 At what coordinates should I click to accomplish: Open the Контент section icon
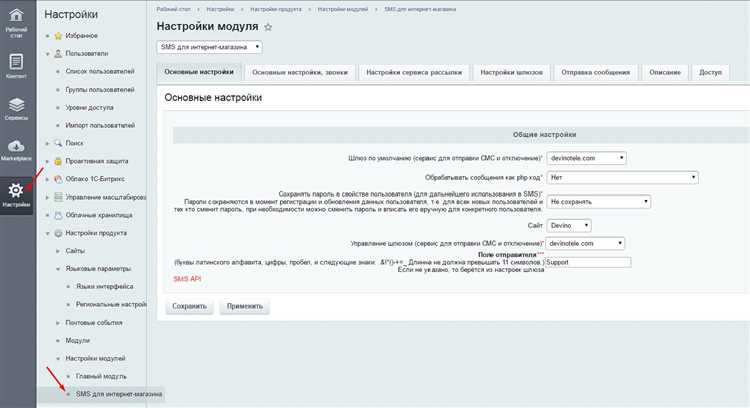pos(16,62)
